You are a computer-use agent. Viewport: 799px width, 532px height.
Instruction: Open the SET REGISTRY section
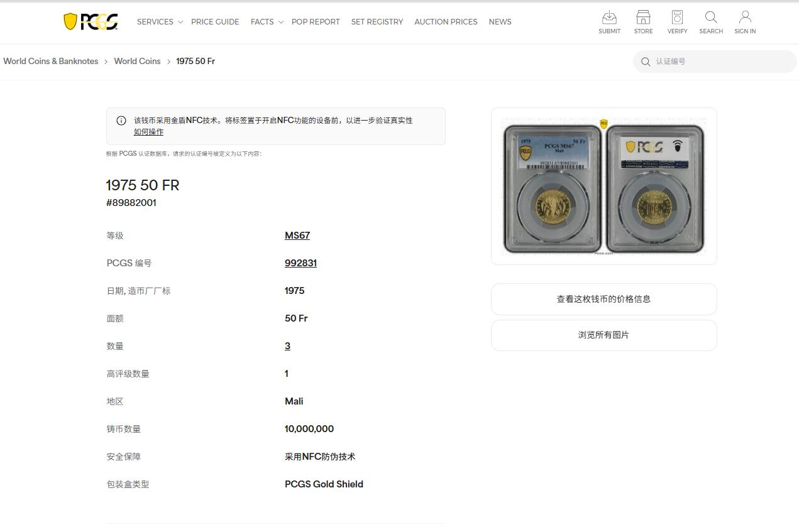click(x=377, y=21)
